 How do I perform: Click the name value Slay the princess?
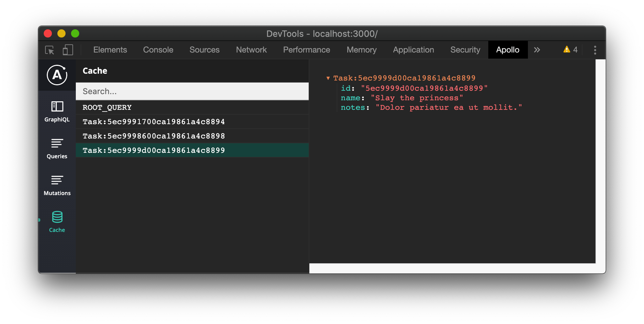point(417,98)
